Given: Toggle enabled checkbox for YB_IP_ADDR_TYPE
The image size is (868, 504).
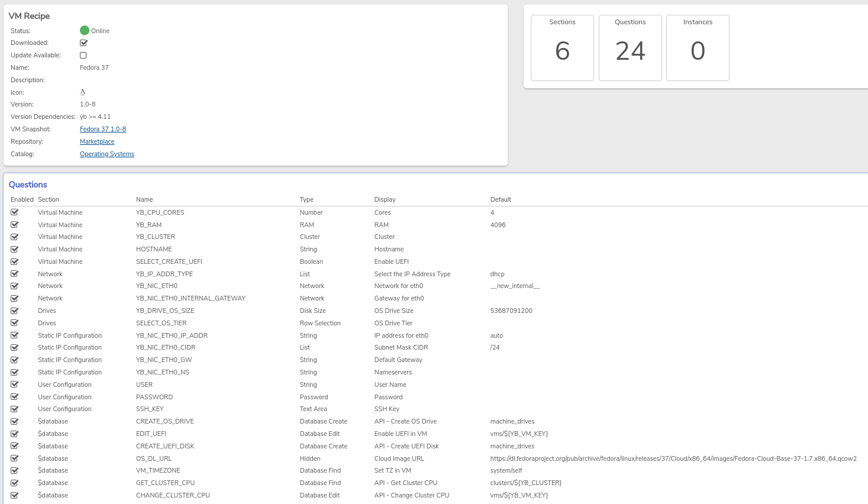Looking at the screenshot, I should click(15, 273).
